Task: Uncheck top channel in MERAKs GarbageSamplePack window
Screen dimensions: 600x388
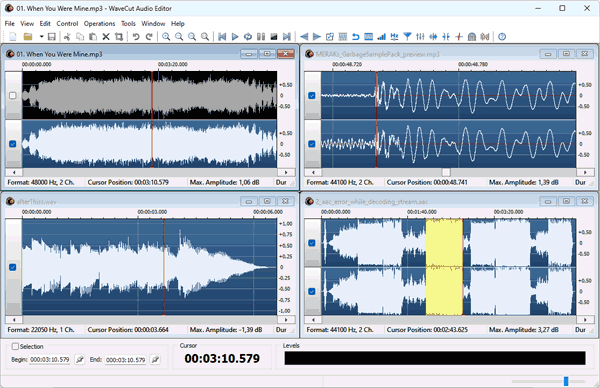Action: coord(312,95)
